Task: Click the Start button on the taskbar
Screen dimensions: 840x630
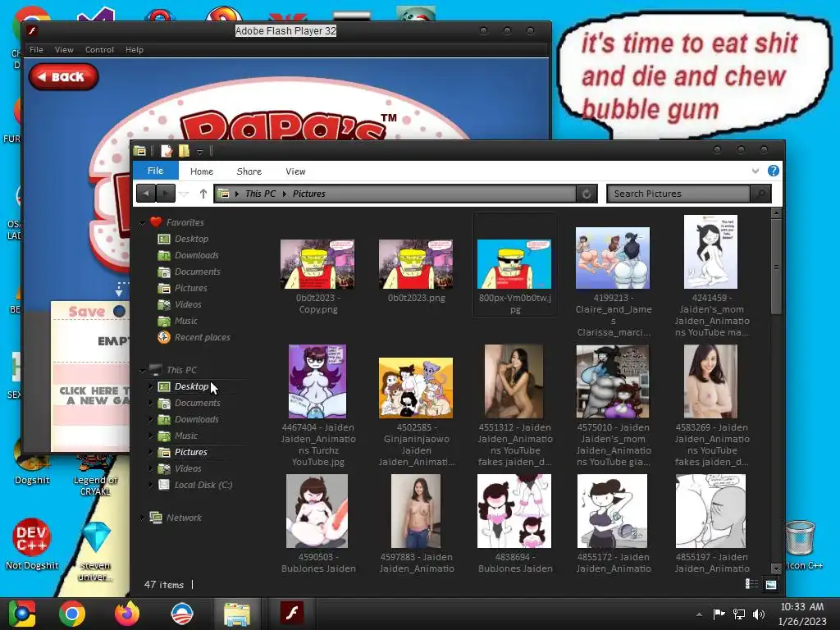Action: pyautogui.click(x=22, y=614)
